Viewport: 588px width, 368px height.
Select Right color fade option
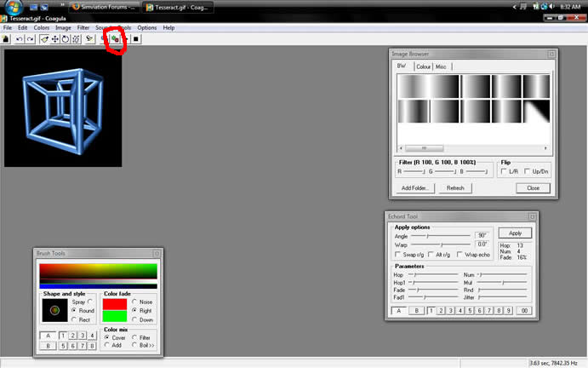pos(134,311)
